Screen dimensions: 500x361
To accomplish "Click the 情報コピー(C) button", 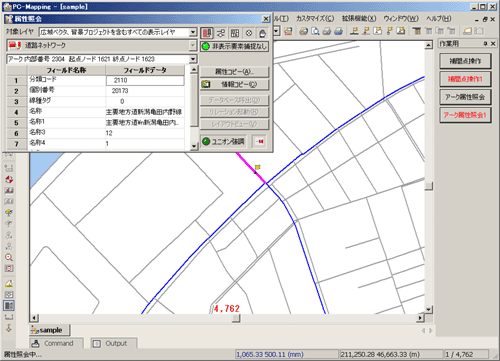I will 234,84.
